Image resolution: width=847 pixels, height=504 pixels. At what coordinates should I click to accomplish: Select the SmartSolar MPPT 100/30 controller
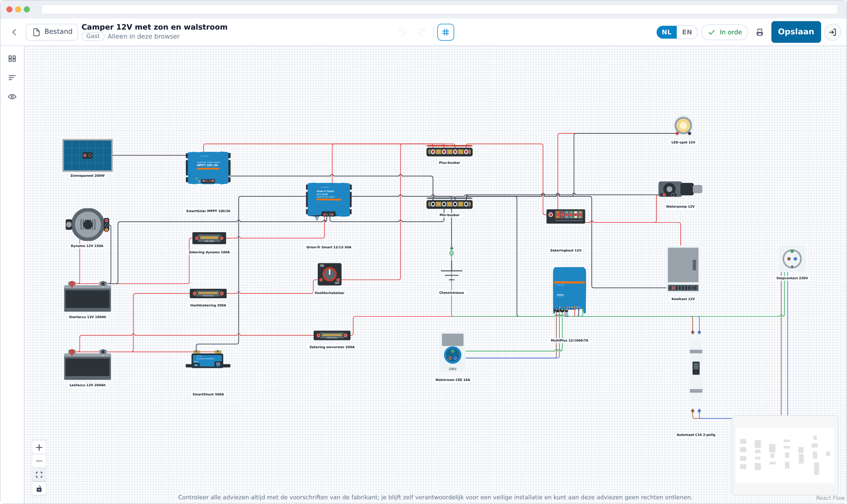[208, 168]
